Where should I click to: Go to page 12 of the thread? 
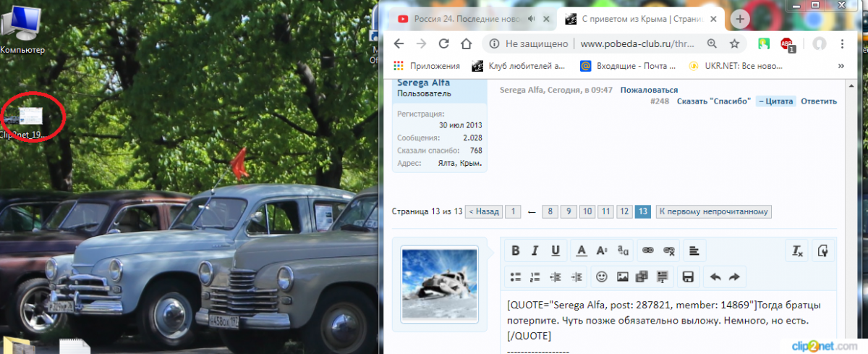[624, 211]
